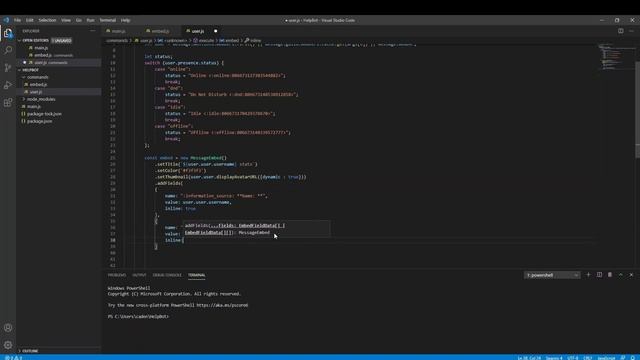The width and height of the screenshot is (640, 360).
Task: Split the terminal pane
Action: pos(599,275)
